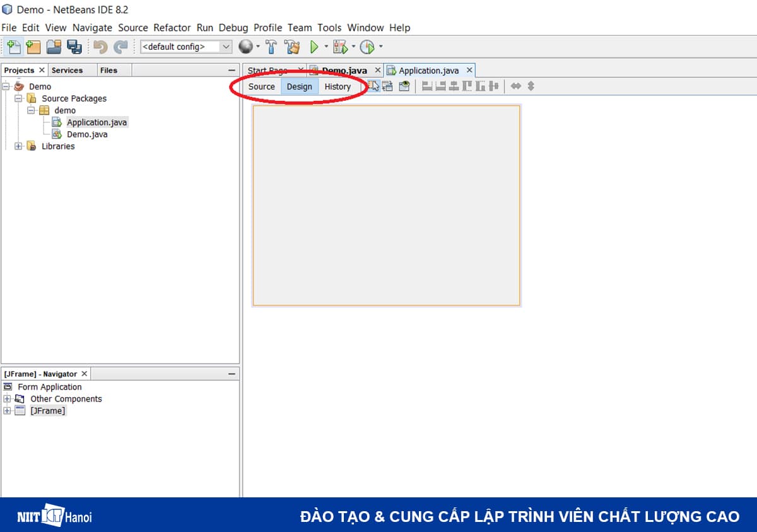Clean and Build the project
This screenshot has height=532, width=757.
coord(291,47)
